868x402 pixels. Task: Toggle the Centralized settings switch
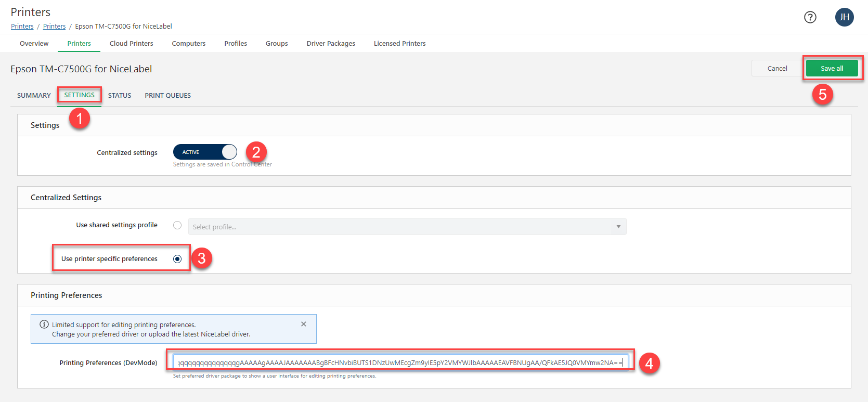point(205,152)
